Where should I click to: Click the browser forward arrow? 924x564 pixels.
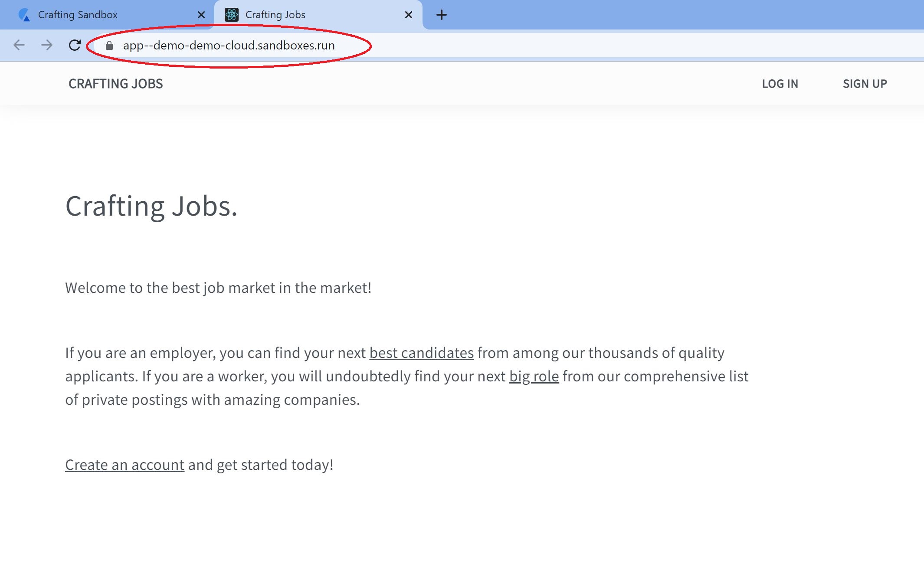[x=47, y=45]
